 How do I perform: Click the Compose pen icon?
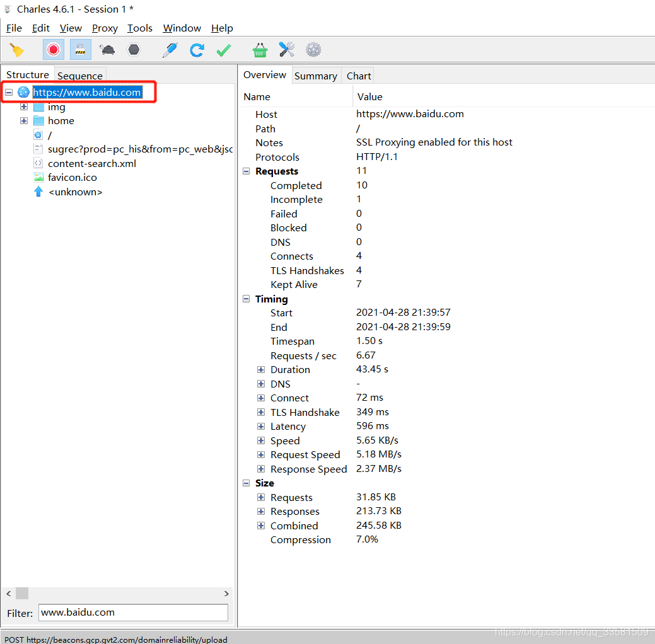pos(170,50)
